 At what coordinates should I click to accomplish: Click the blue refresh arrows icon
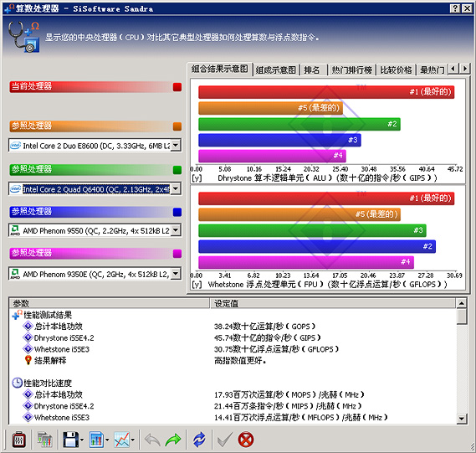click(x=199, y=440)
